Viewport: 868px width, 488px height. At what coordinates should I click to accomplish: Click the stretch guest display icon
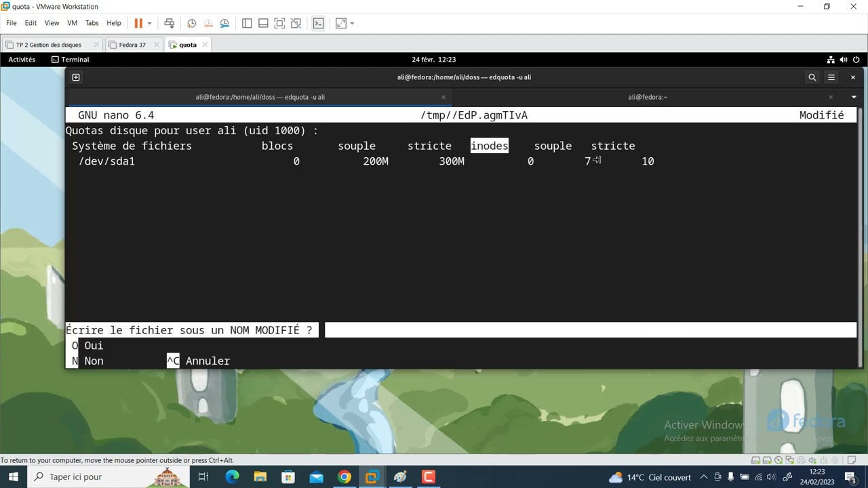(340, 23)
